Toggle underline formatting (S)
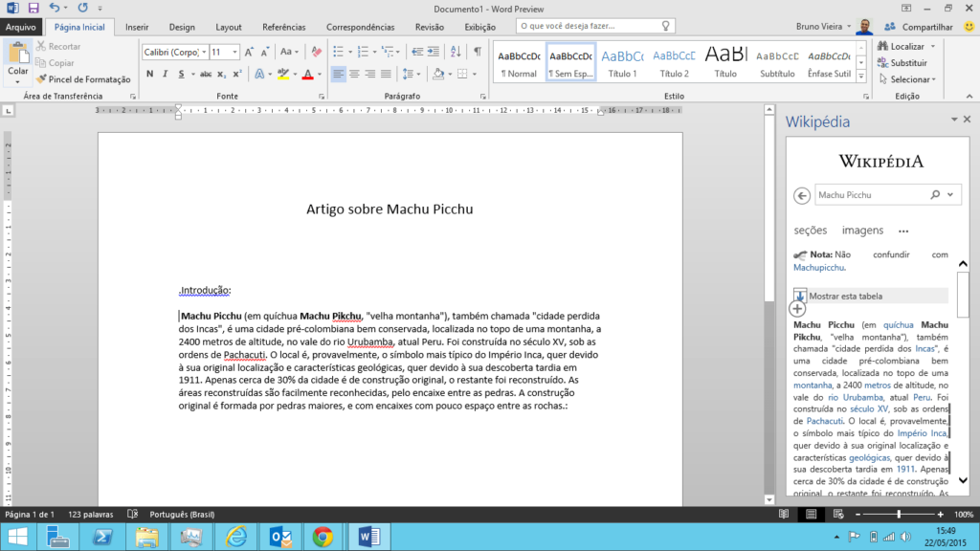980x551 pixels. coord(181,75)
